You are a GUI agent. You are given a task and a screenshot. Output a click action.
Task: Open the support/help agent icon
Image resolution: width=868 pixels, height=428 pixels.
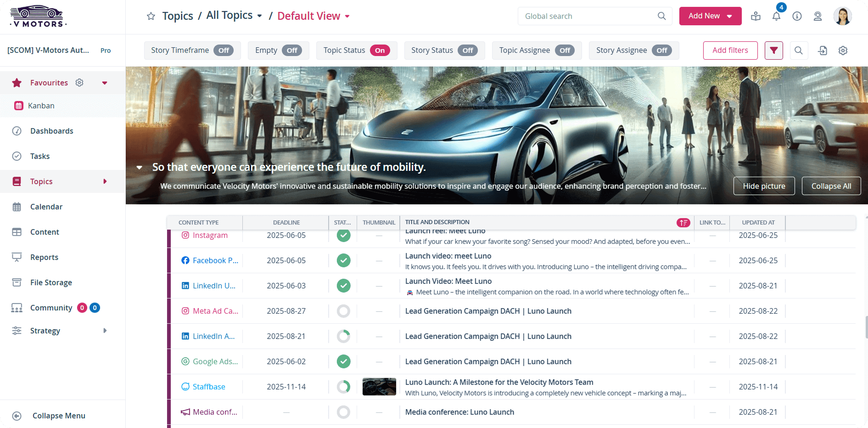(x=818, y=16)
